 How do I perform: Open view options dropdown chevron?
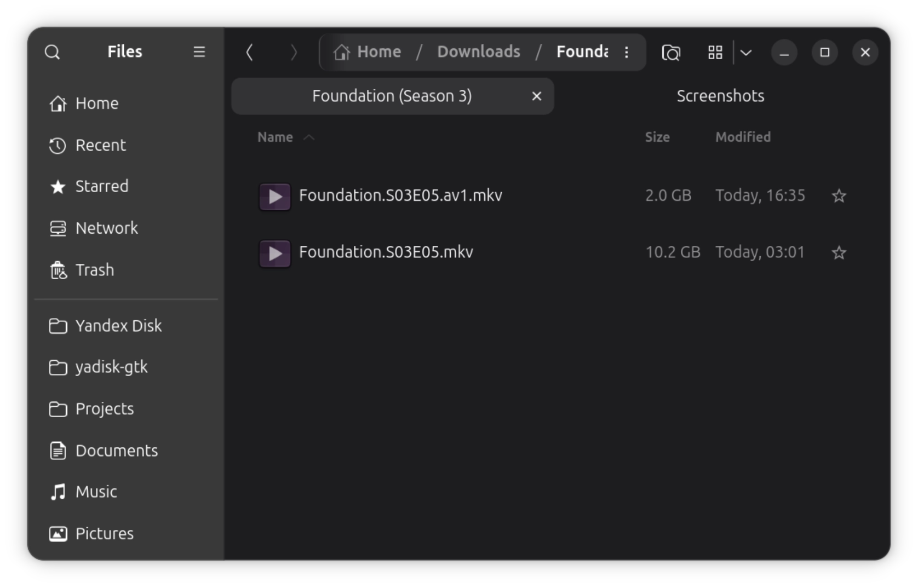click(745, 52)
